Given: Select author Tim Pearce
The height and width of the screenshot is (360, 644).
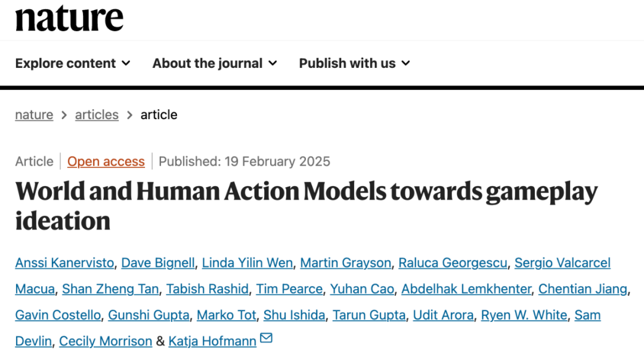Looking at the screenshot, I should coord(289,289).
